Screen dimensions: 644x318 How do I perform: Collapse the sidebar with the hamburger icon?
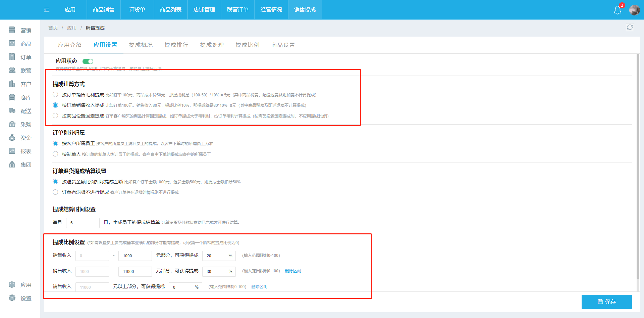coord(47,10)
